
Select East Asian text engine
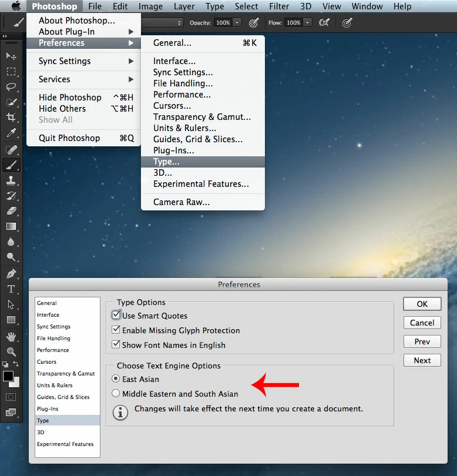[115, 378]
